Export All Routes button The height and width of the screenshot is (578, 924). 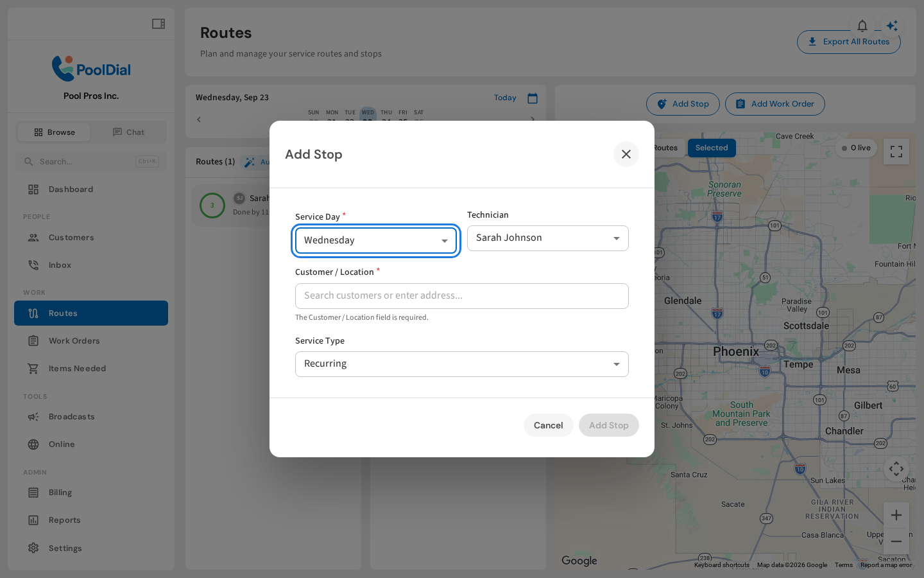tap(849, 42)
